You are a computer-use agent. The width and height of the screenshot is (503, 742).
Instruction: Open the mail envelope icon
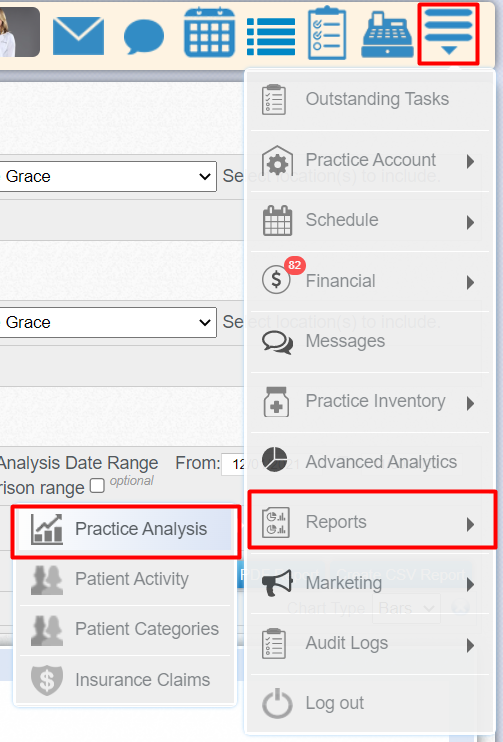(78, 35)
